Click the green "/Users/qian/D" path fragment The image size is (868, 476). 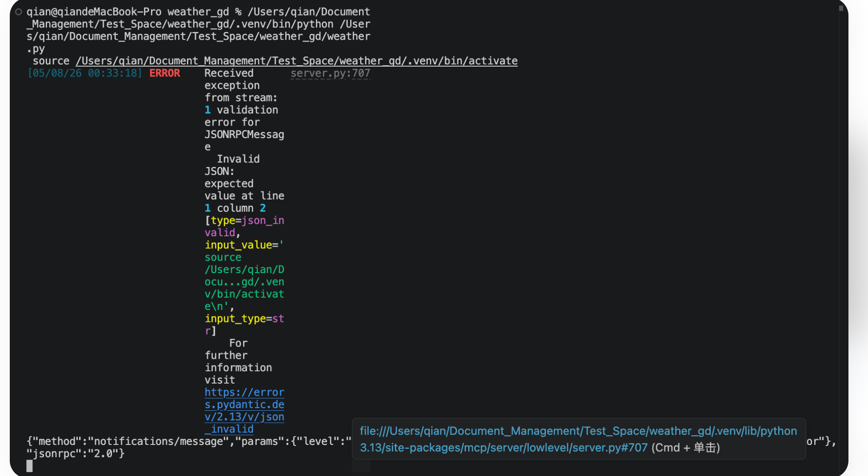pos(244,270)
